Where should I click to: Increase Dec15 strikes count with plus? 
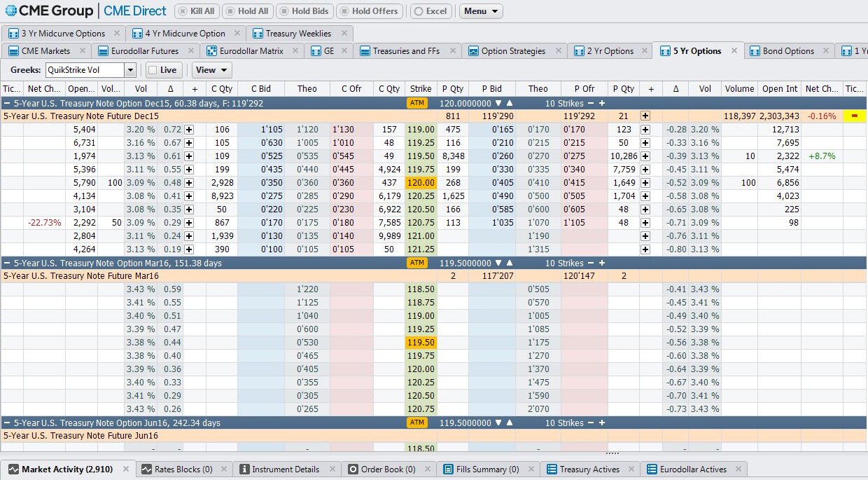(x=601, y=103)
